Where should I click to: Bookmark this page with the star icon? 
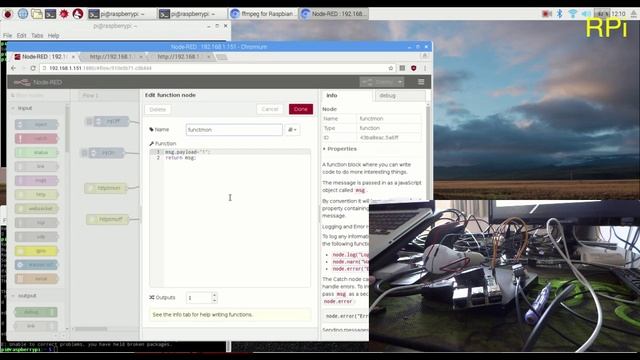pos(391,68)
